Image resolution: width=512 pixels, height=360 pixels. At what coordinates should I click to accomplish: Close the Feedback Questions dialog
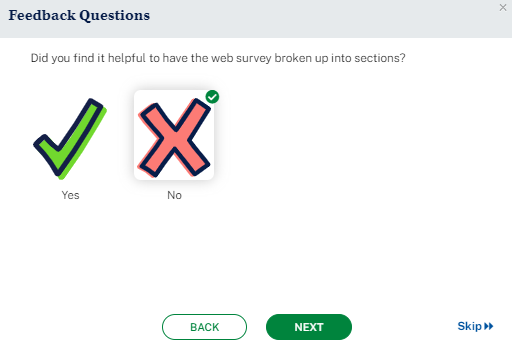(503, 7)
